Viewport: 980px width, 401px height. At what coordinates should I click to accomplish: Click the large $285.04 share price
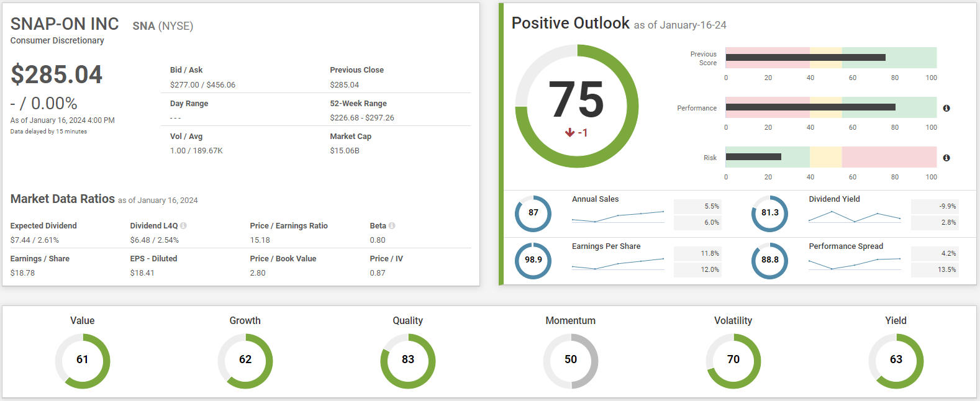pos(57,74)
